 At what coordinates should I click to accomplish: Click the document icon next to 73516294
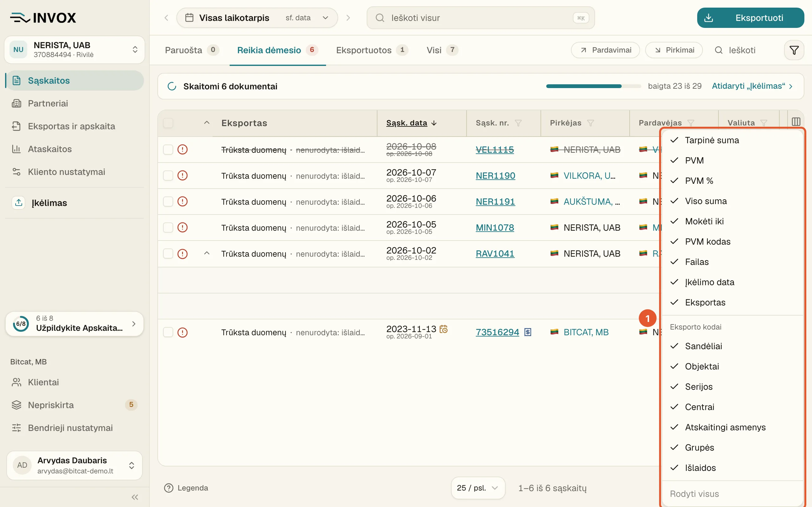tap(528, 332)
